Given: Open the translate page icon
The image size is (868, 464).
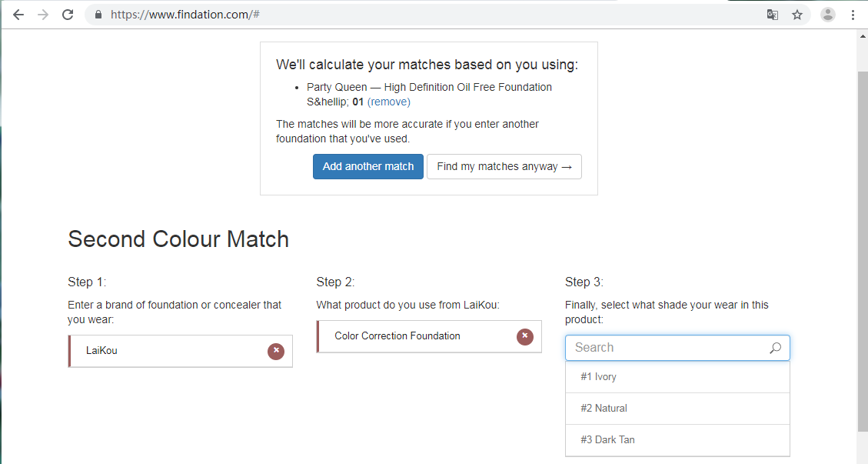Looking at the screenshot, I should coord(772,15).
